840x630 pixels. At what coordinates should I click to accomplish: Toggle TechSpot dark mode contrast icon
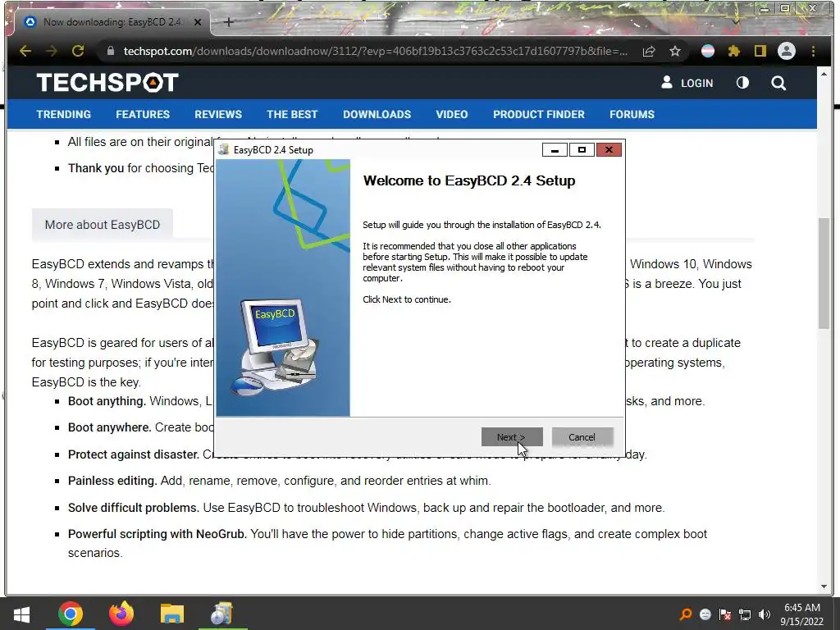pos(742,83)
